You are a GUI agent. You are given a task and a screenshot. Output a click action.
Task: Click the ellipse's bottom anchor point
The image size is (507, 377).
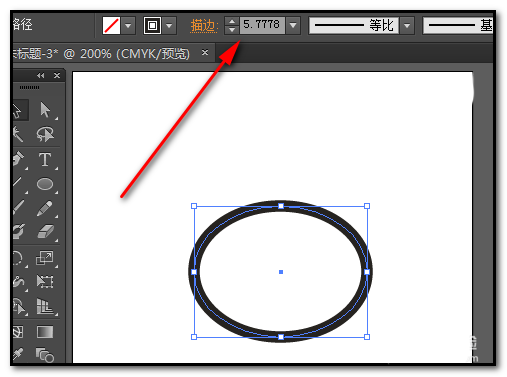(x=281, y=337)
